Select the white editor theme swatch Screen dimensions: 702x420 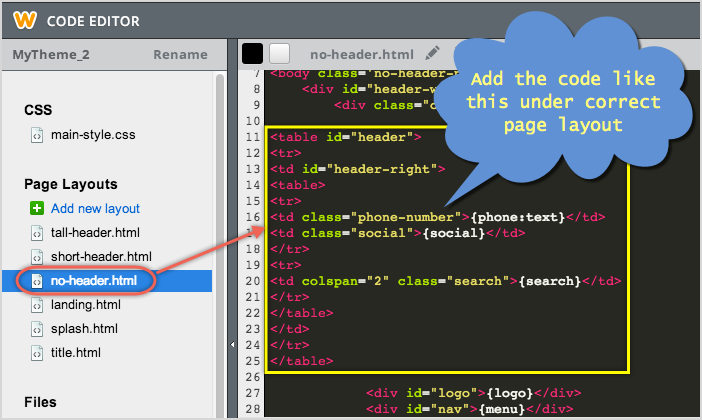[x=279, y=54]
